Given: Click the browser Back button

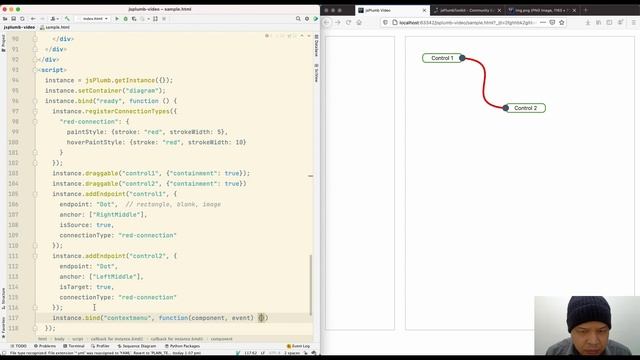Looking at the screenshot, I should click(x=327, y=23).
